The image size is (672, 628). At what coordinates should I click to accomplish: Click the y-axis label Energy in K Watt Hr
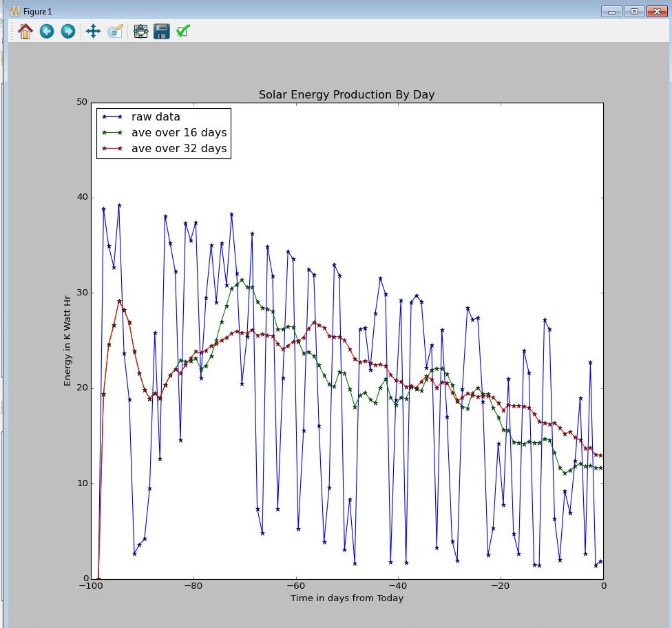coord(67,341)
